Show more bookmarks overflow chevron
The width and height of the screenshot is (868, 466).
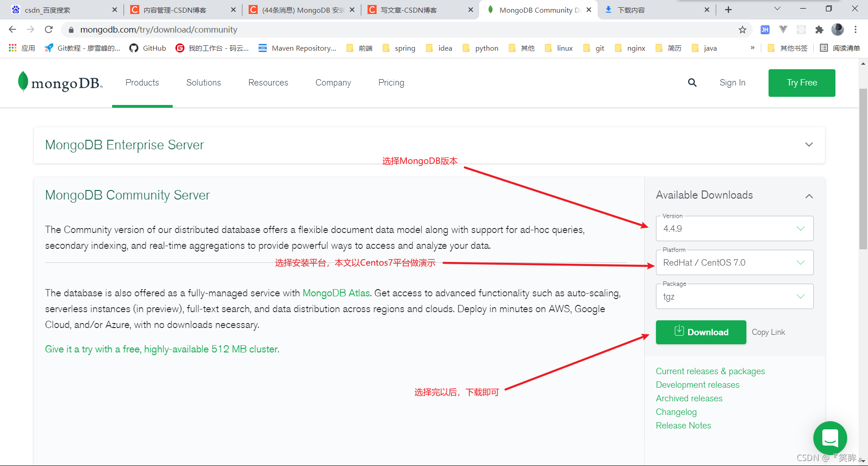pyautogui.click(x=752, y=48)
